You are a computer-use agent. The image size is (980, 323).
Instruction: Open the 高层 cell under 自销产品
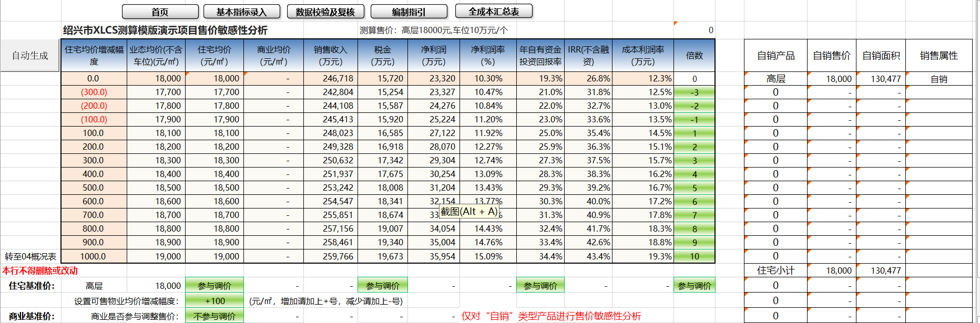pos(775,79)
